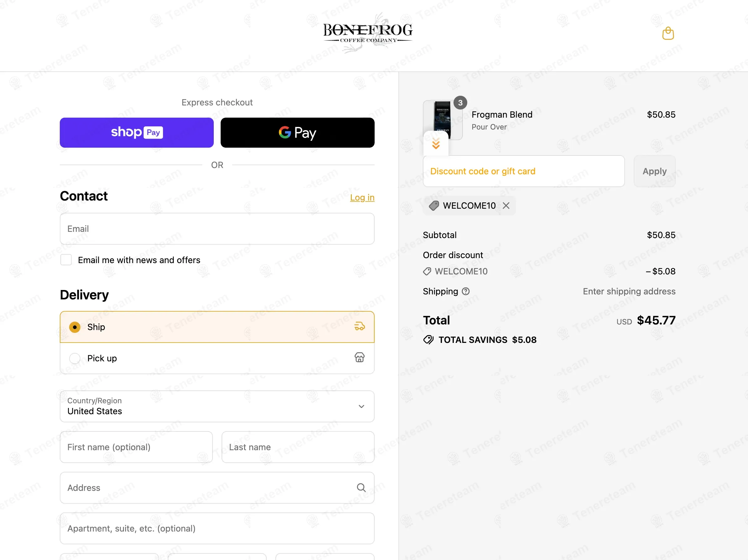
Task: Open the Country/Region dropdown
Action: (217, 406)
